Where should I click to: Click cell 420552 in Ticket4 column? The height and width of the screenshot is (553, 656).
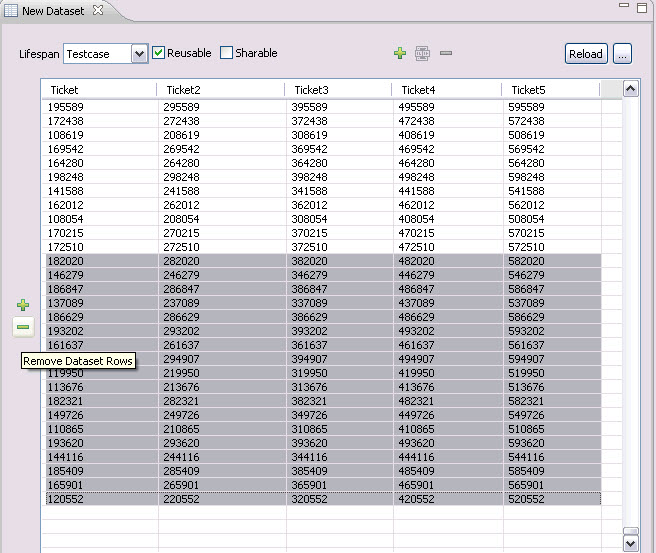[x=448, y=499]
